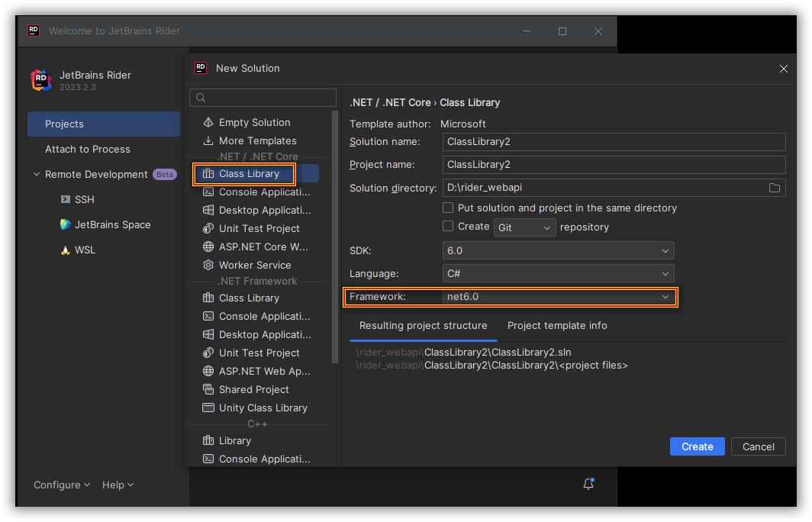Screen dimensions: 812x522
Task: Browse for solution directory folder icon
Action: [775, 188]
